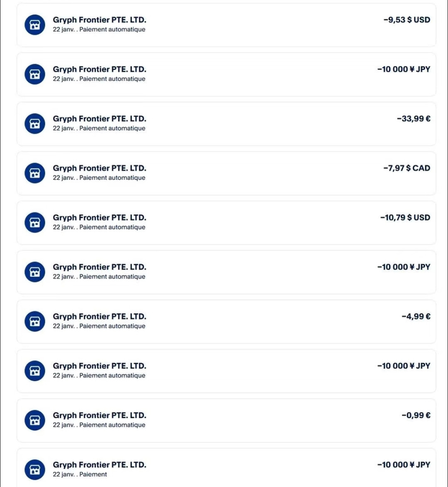Click the store icon of the non-automatic JPY Paiement
Image resolution: width=448 pixels, height=487 pixels.
point(35,470)
